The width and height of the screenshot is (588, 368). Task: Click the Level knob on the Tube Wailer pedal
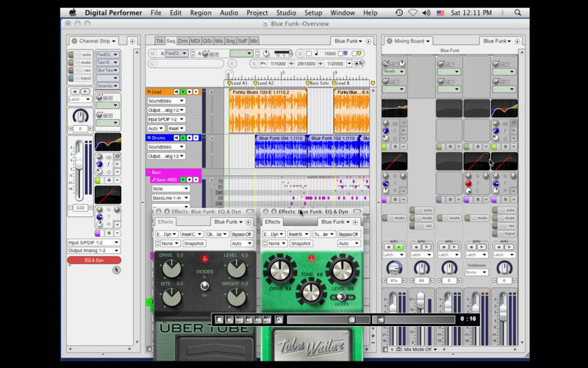point(343,270)
